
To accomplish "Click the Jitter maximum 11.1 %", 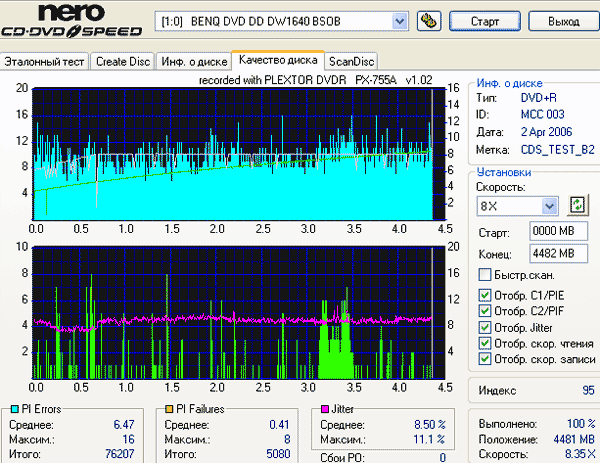I will [x=429, y=439].
